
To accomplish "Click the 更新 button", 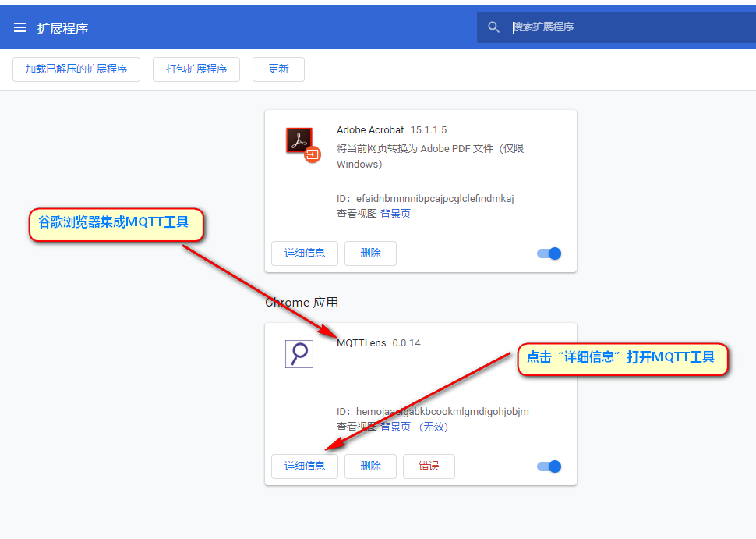I will click(278, 69).
